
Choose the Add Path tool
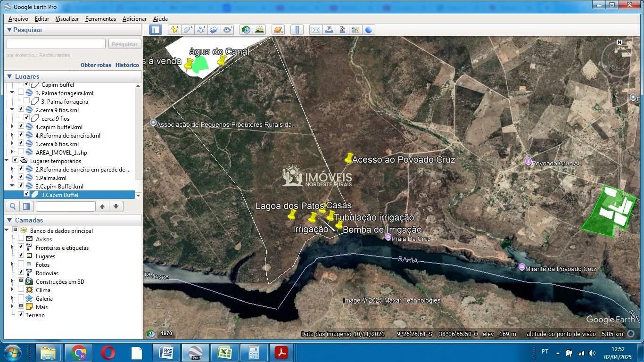pos(201,30)
